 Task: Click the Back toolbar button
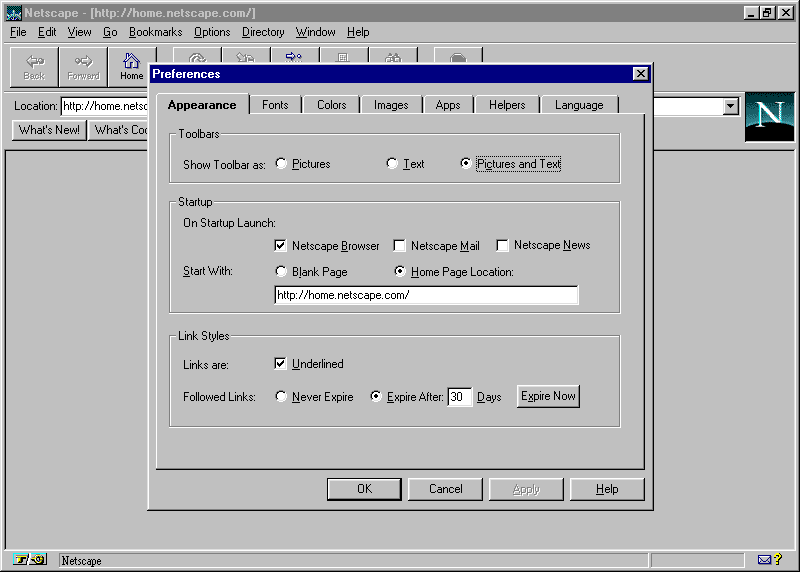[34, 67]
